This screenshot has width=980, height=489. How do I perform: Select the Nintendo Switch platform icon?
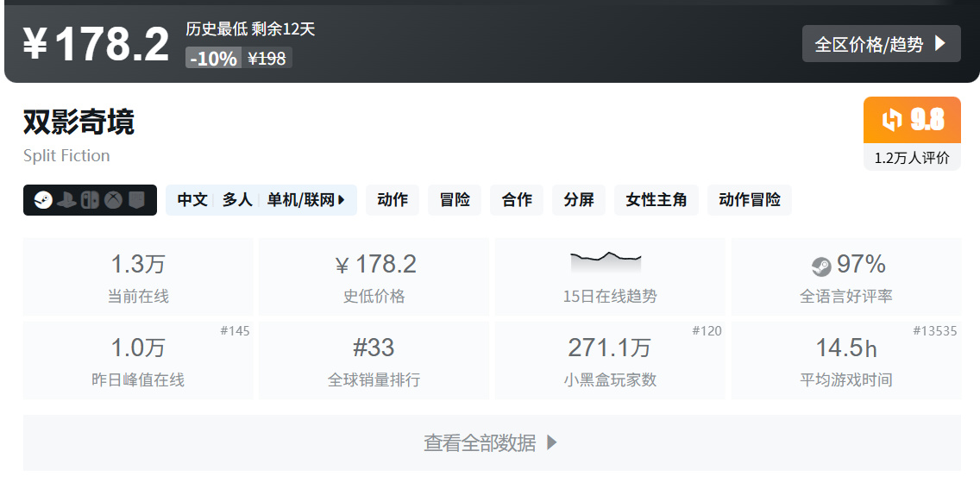tap(90, 200)
